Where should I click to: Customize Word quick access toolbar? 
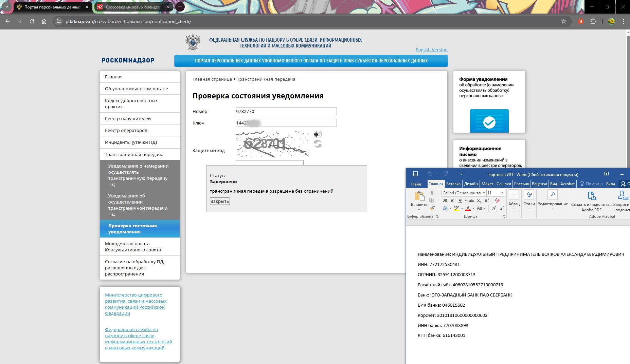(x=461, y=174)
